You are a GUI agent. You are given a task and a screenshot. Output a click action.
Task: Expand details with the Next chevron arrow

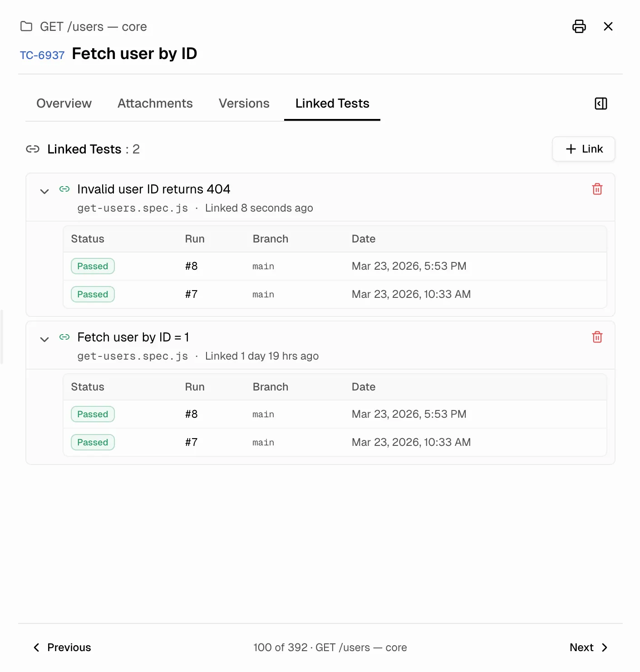pos(605,647)
